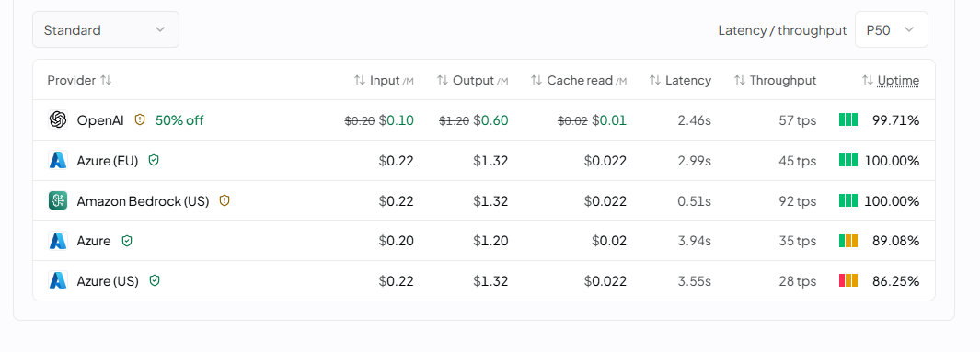Click the underlined Uptime header
980x352 pixels.
(898, 80)
